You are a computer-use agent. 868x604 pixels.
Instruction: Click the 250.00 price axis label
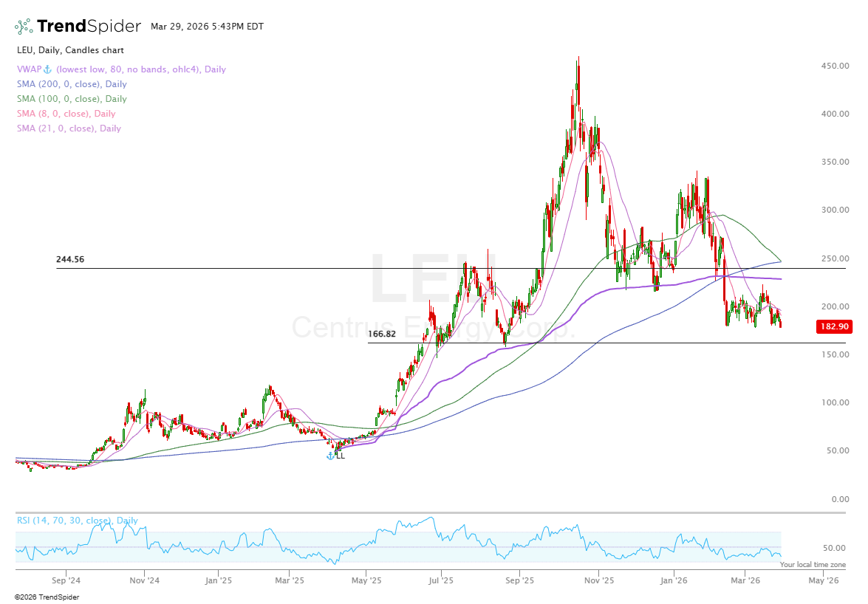pyautogui.click(x=835, y=258)
